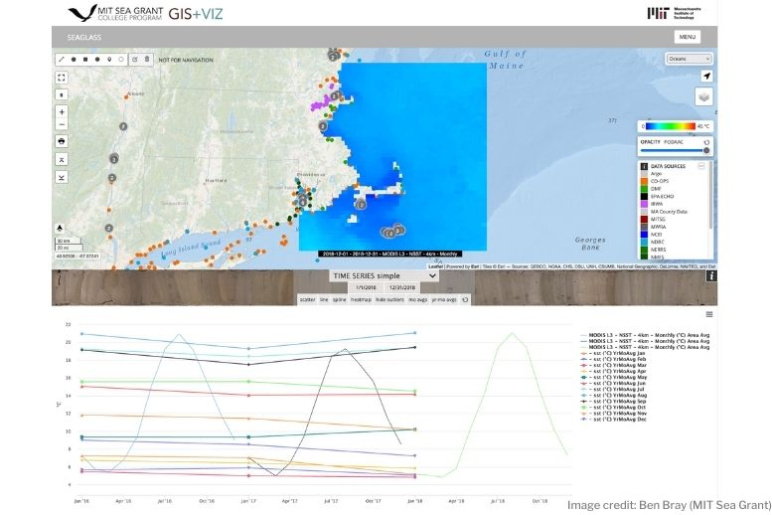Screen dimensions: 772x515
Task: Zoom in on the map
Action: coord(62,112)
